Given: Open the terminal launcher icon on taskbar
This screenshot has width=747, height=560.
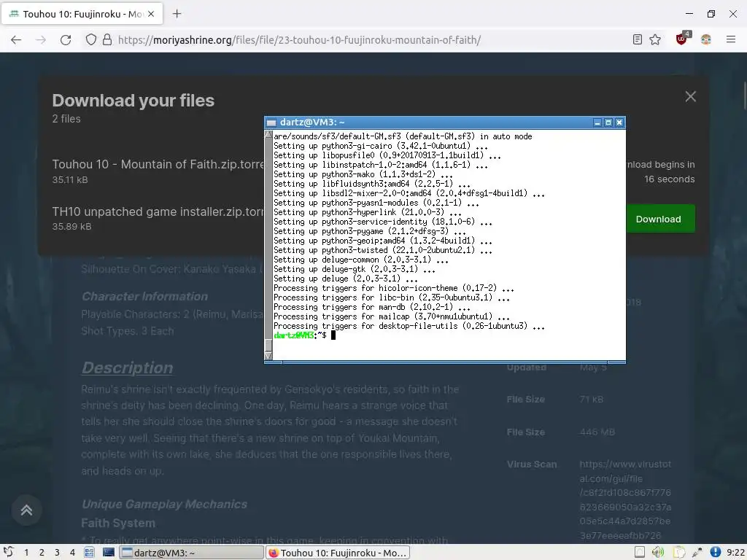Looking at the screenshot, I should (109, 553).
